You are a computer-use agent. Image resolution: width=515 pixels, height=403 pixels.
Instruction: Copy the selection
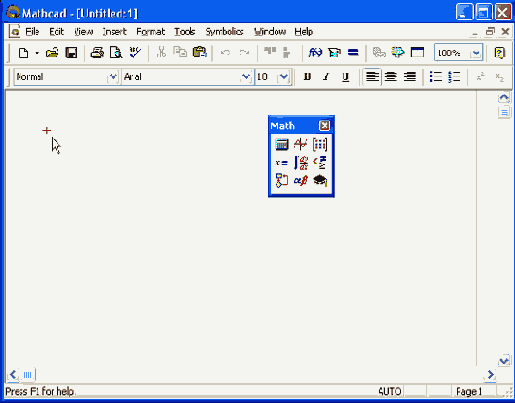click(180, 52)
